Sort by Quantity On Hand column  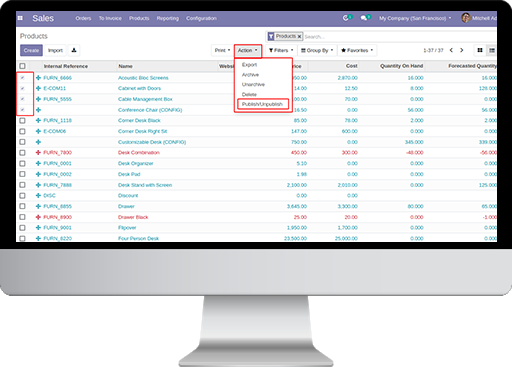(x=401, y=66)
